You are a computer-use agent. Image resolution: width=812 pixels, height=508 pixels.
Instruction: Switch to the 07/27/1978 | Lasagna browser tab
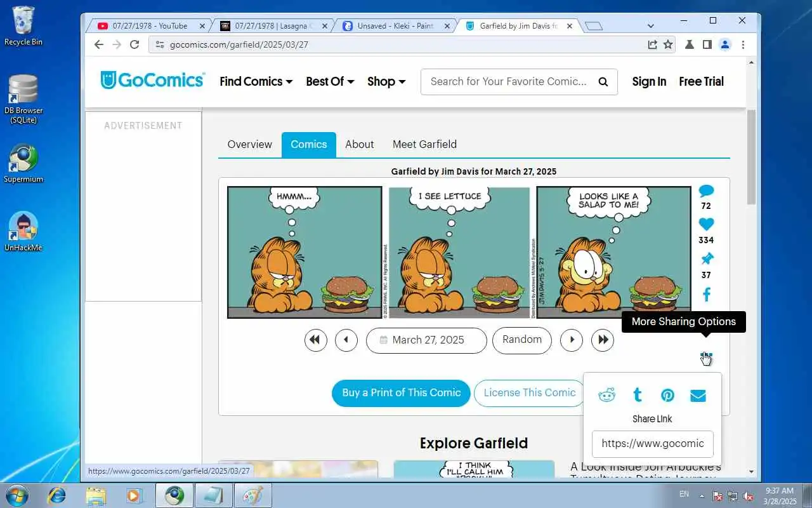click(x=273, y=26)
